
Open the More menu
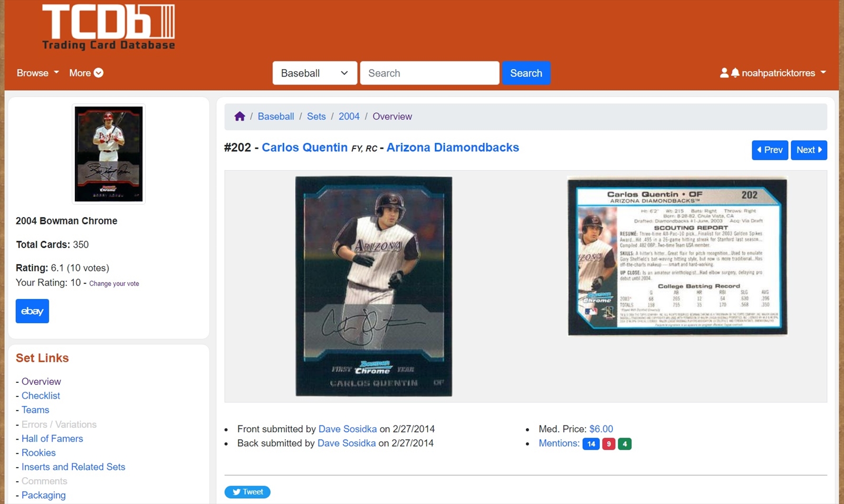(x=86, y=73)
